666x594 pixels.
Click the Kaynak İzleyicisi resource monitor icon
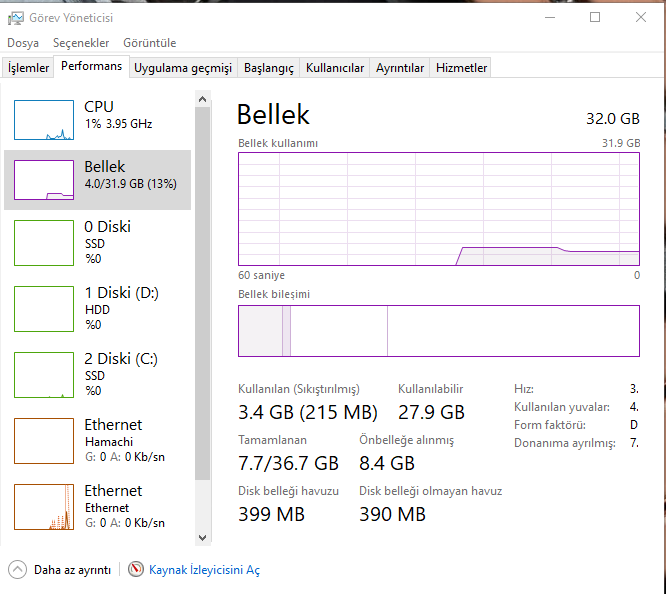coord(136,569)
